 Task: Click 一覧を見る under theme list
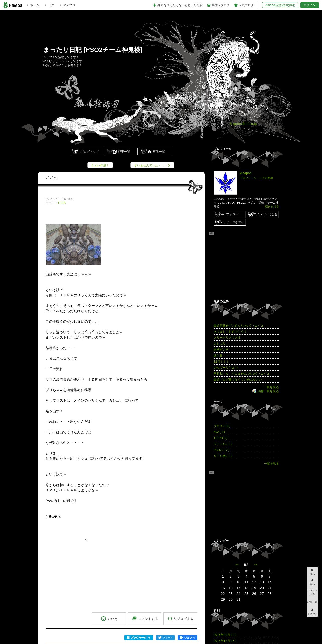271,464
